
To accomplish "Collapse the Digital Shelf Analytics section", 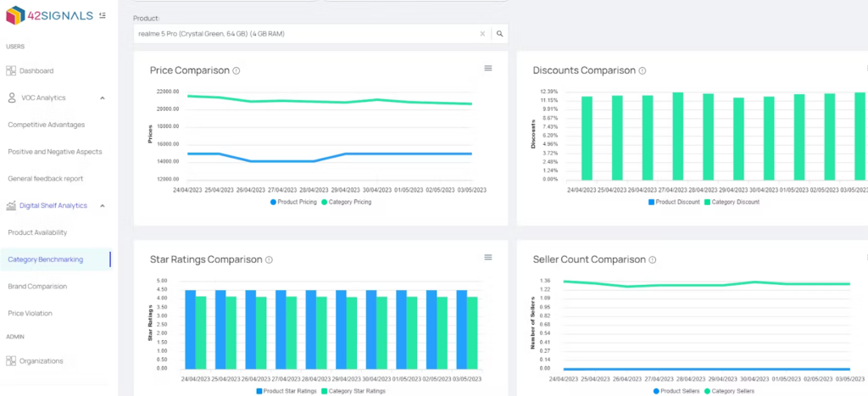I will click(103, 205).
